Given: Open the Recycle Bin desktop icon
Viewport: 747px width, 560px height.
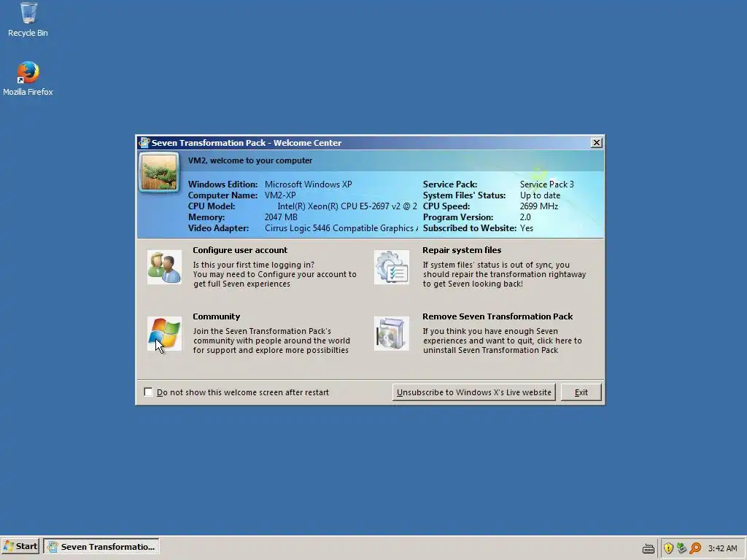Looking at the screenshot, I should [x=28, y=20].
